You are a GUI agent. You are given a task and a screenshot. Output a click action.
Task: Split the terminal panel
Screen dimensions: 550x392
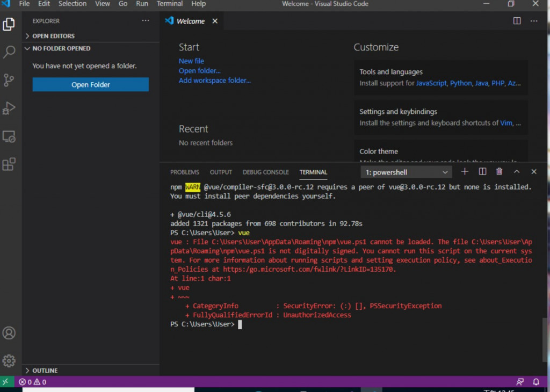[482, 171]
